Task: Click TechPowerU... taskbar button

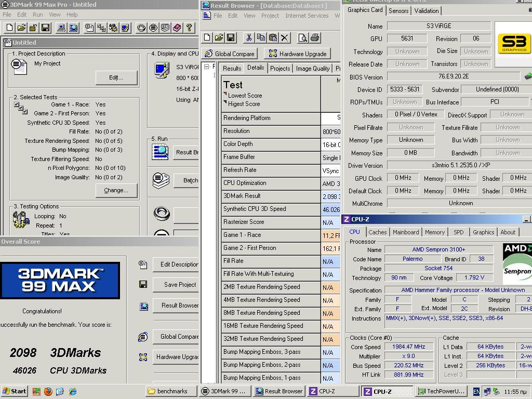Action: pyautogui.click(x=441, y=391)
